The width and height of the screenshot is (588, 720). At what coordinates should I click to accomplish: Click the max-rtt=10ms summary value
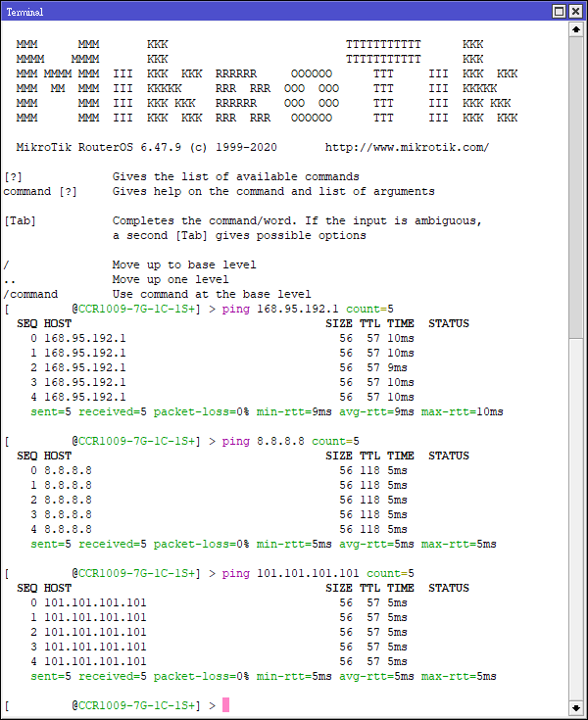coord(463,411)
